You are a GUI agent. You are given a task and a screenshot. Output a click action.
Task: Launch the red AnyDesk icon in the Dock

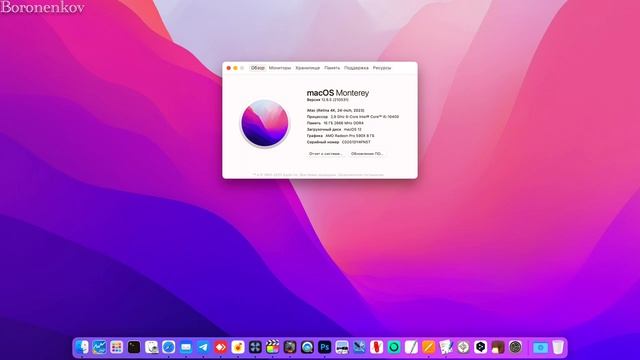[x=221, y=347]
